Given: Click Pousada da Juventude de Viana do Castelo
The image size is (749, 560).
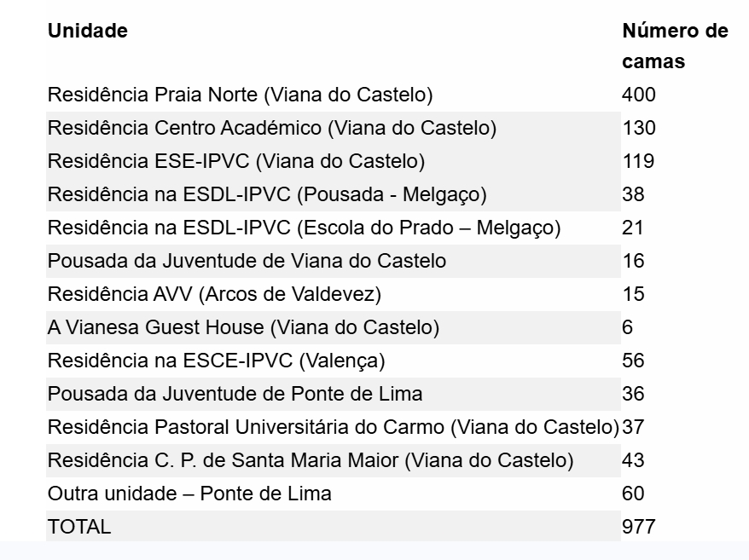Looking at the screenshot, I should coord(247,261).
